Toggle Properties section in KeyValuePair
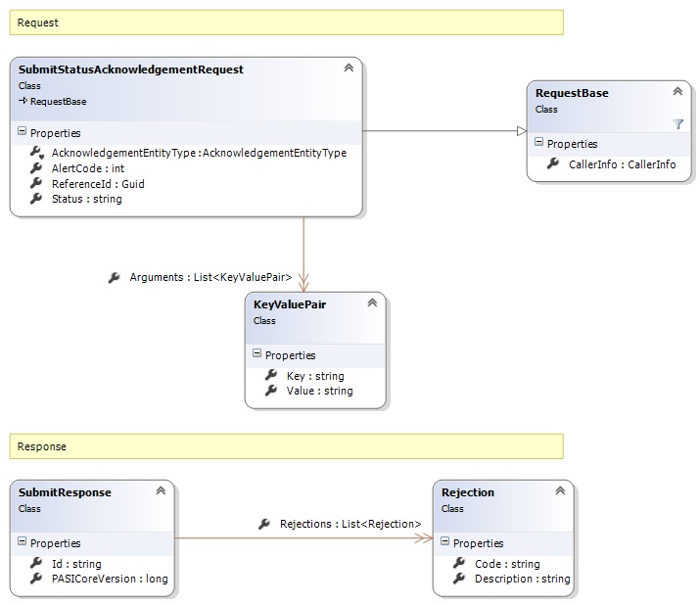The image size is (700, 605). (x=257, y=355)
